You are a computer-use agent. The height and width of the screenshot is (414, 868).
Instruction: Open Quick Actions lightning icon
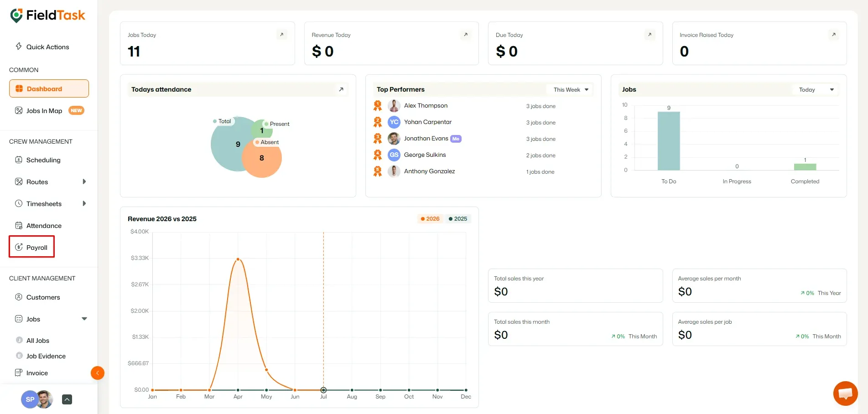(19, 46)
